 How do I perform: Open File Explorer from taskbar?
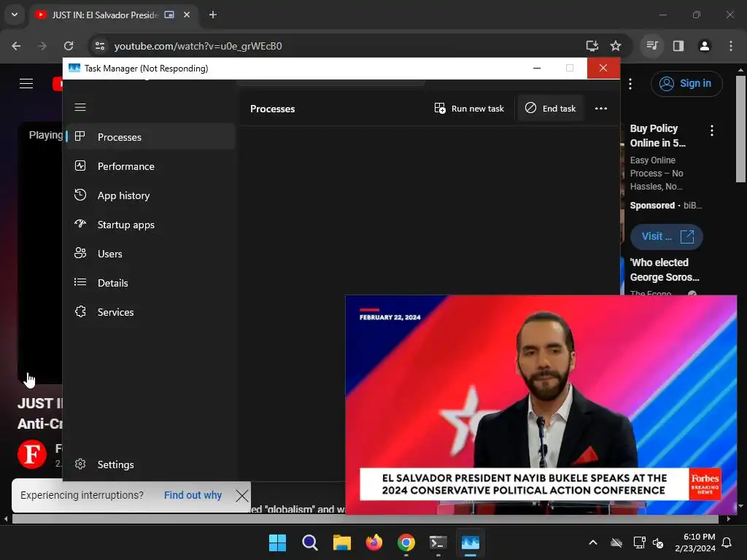coord(342,542)
